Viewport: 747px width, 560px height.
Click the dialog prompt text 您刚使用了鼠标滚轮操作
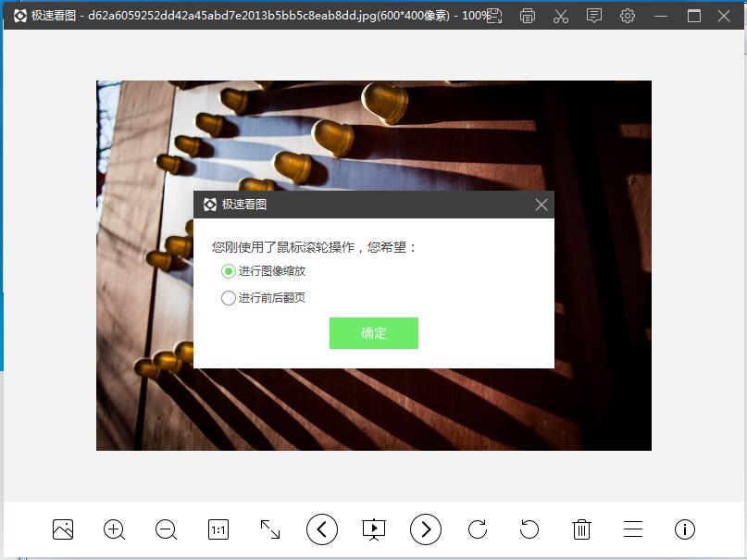click(x=283, y=247)
